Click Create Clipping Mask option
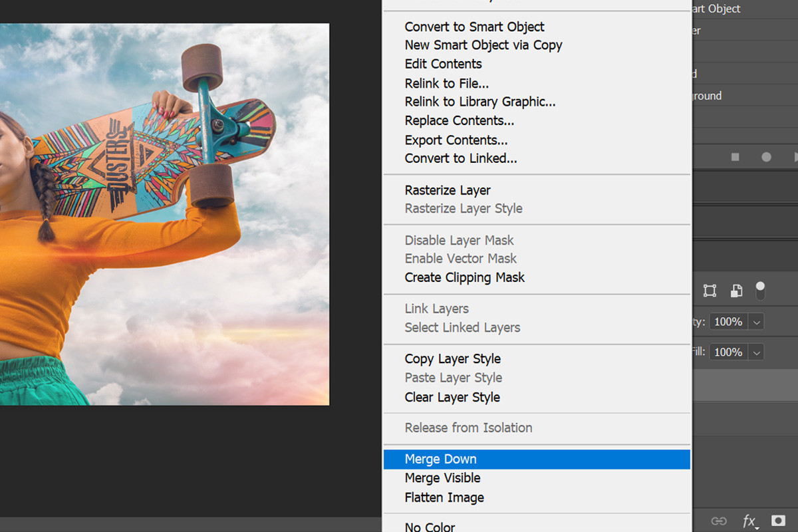 click(x=464, y=277)
